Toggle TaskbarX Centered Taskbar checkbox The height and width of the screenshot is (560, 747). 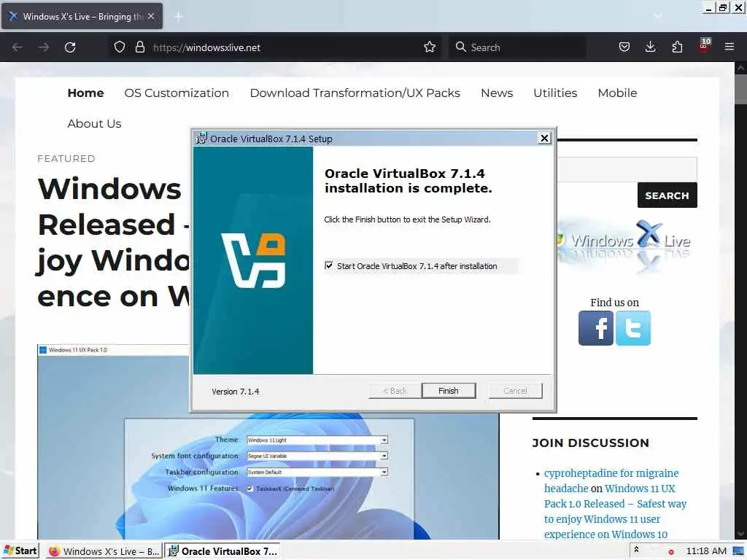pos(249,488)
